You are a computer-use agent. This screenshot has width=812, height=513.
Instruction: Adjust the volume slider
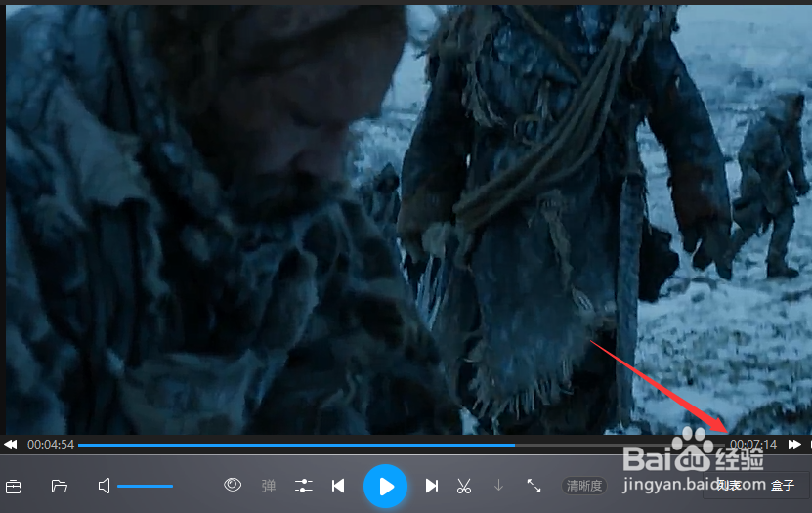point(145,486)
